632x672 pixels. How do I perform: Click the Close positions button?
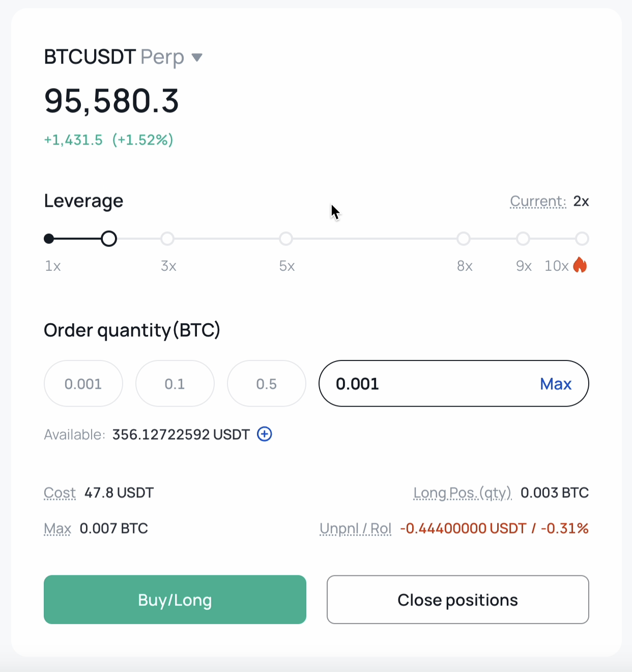(458, 600)
